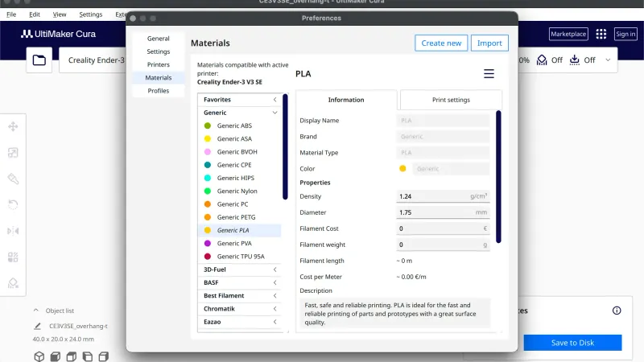The image size is (644, 362).
Task: Expand the Best Filament brand group
Action: pyautogui.click(x=239, y=296)
